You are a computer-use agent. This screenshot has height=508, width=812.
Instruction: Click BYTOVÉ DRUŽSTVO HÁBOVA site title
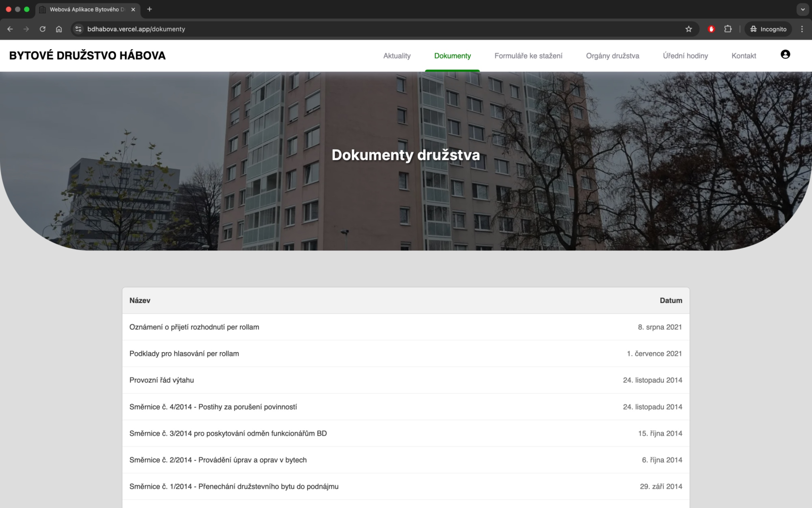click(x=87, y=56)
